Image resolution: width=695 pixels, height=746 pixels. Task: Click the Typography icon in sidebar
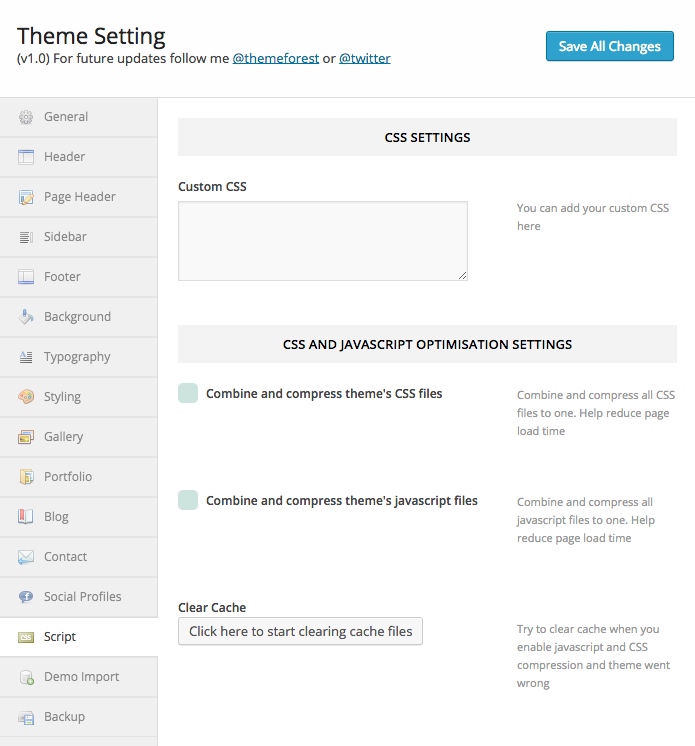pos(26,357)
